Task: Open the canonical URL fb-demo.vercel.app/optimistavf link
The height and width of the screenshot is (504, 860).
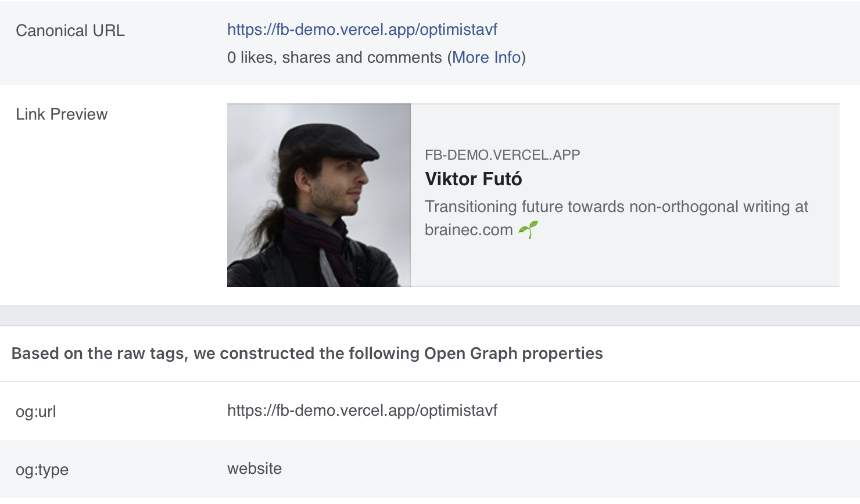Action: pos(362,30)
